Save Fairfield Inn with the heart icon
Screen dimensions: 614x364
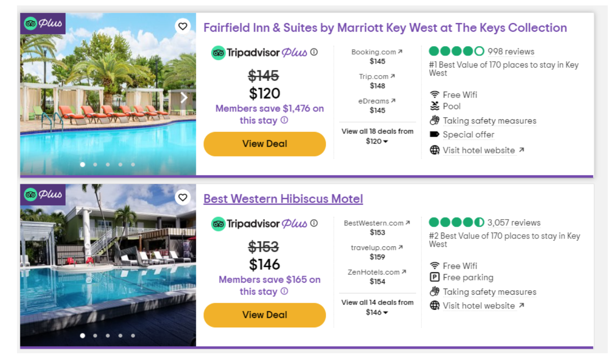coord(183,26)
